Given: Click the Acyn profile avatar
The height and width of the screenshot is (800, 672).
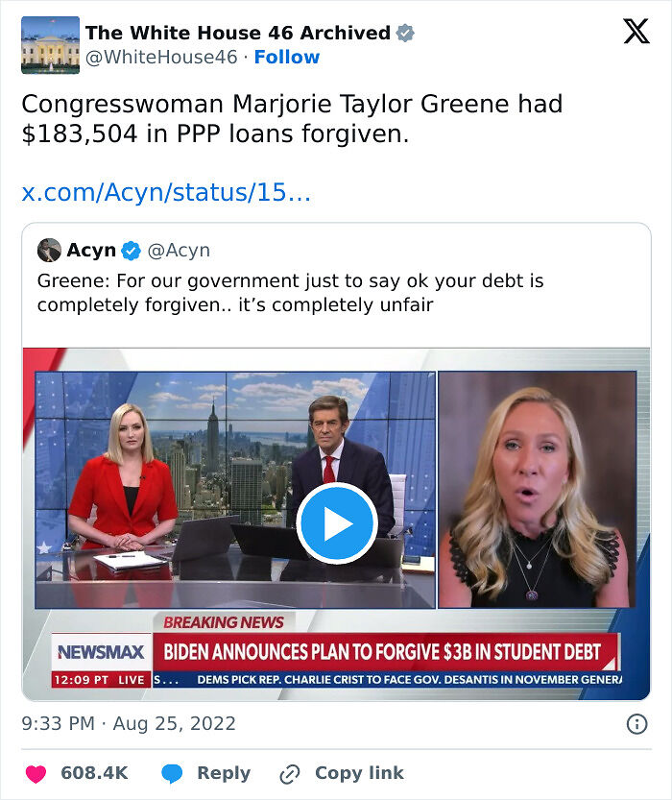Looking at the screenshot, I should [50, 250].
